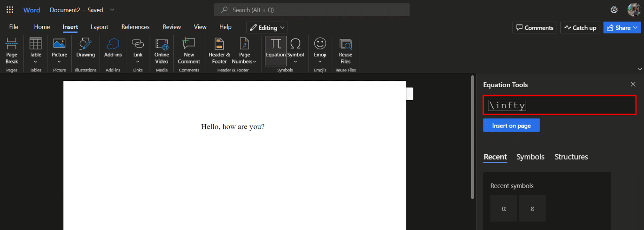Open the Picture insert menu
Image resolution: width=644 pixels, height=230 pixels.
coord(59,51)
